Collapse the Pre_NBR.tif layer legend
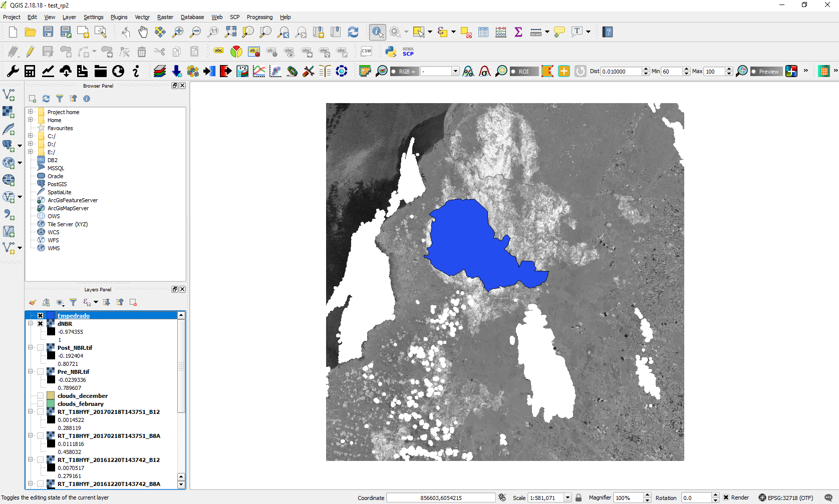839x504 pixels. click(x=31, y=372)
